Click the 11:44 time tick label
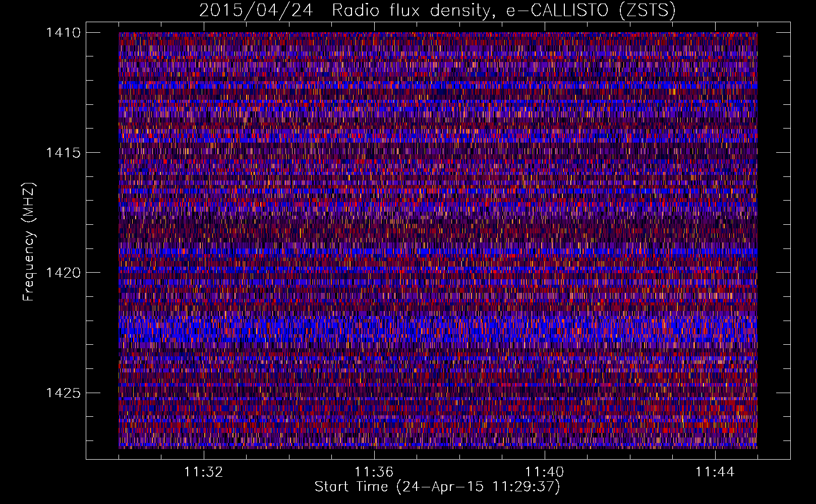The image size is (816, 504). (715, 472)
